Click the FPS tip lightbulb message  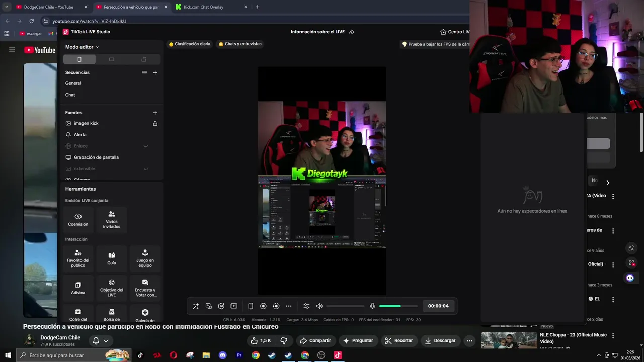point(436,44)
